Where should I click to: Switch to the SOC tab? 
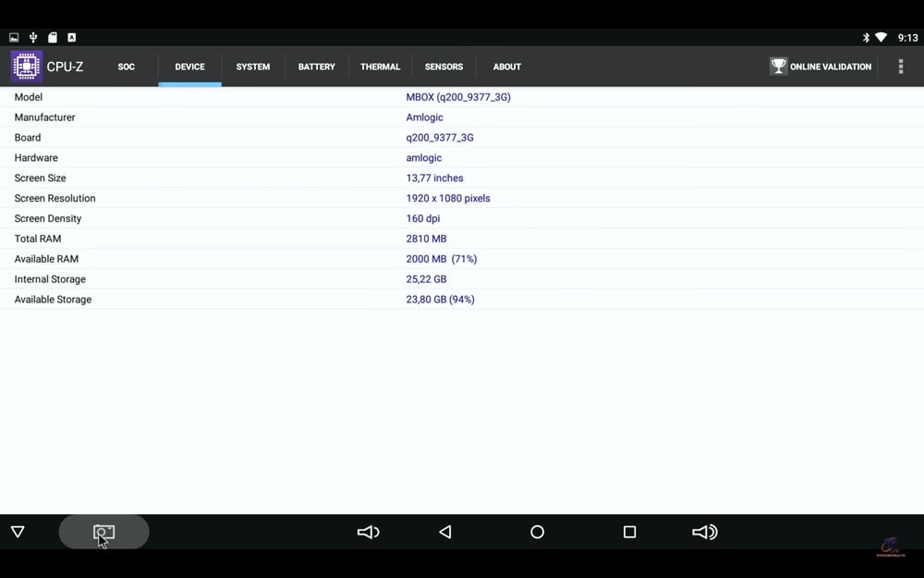click(x=126, y=67)
